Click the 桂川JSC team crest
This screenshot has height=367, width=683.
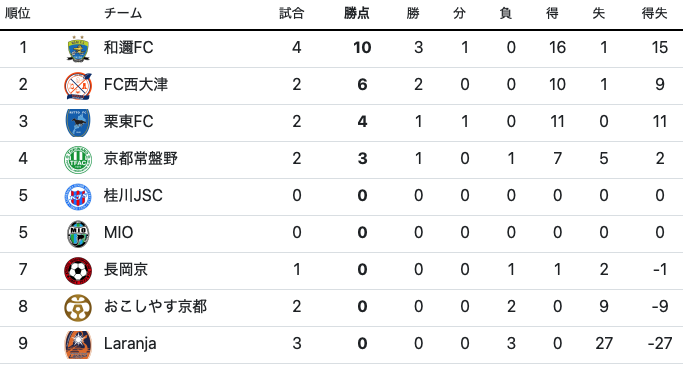tap(78, 197)
